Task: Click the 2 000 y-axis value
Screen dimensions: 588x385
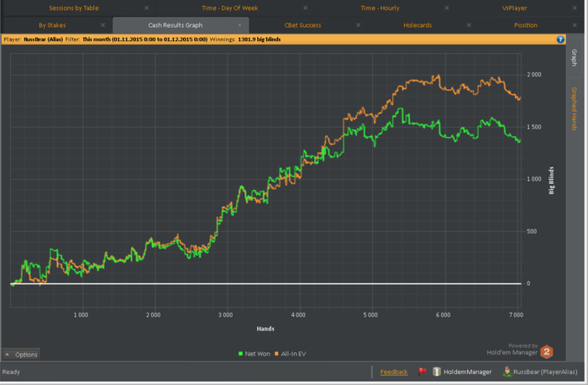Action: tap(534, 75)
